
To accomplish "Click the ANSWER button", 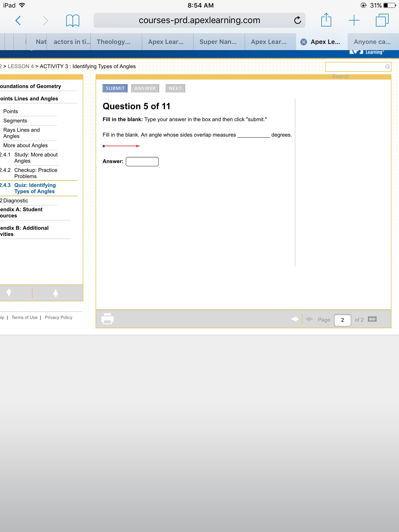I will click(145, 88).
